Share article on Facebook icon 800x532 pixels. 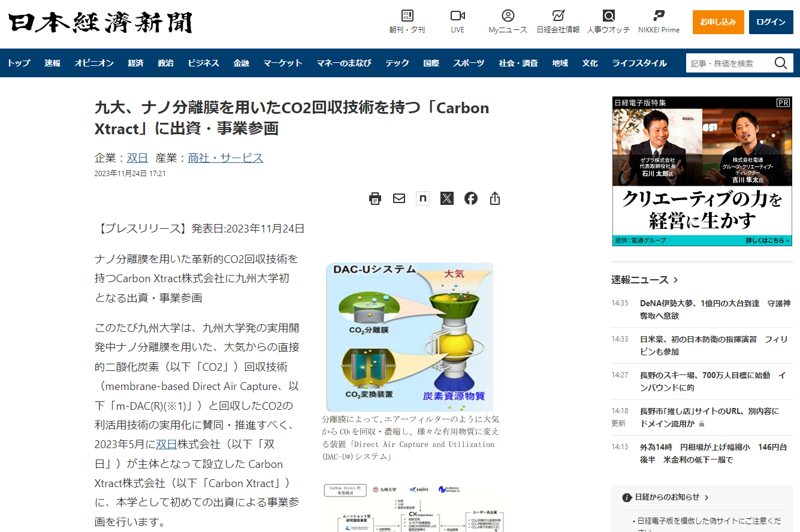(471, 198)
